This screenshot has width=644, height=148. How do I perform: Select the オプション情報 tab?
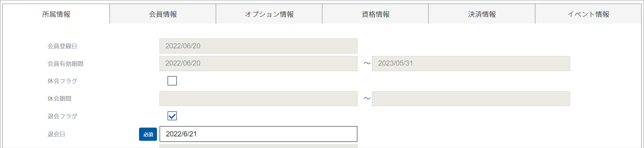point(269,14)
